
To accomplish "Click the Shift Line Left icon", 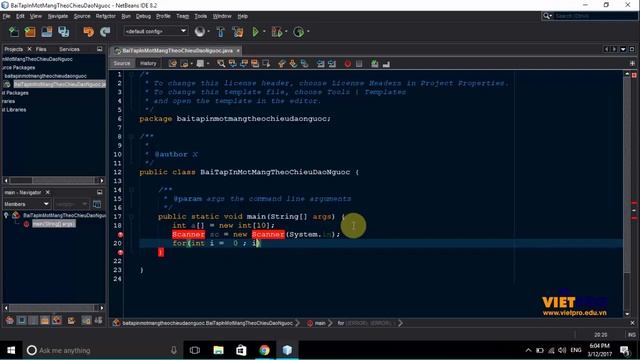I will 321,63.
